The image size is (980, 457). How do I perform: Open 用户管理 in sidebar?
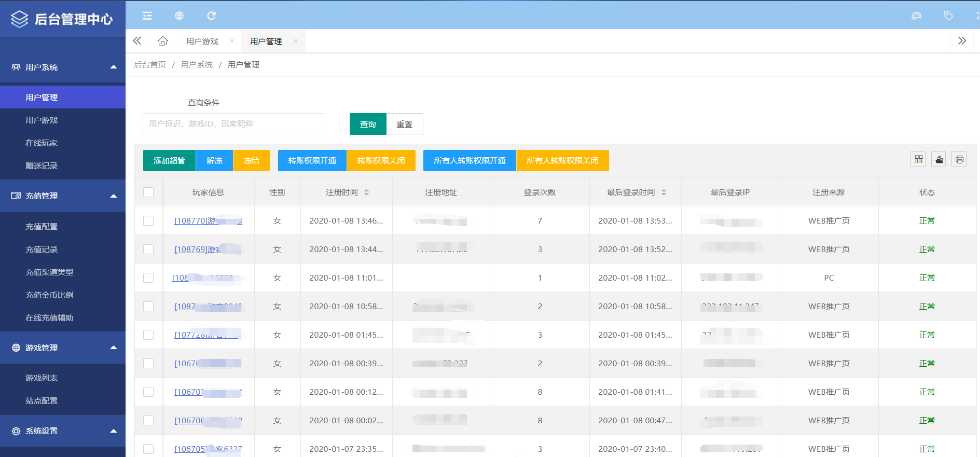click(63, 97)
